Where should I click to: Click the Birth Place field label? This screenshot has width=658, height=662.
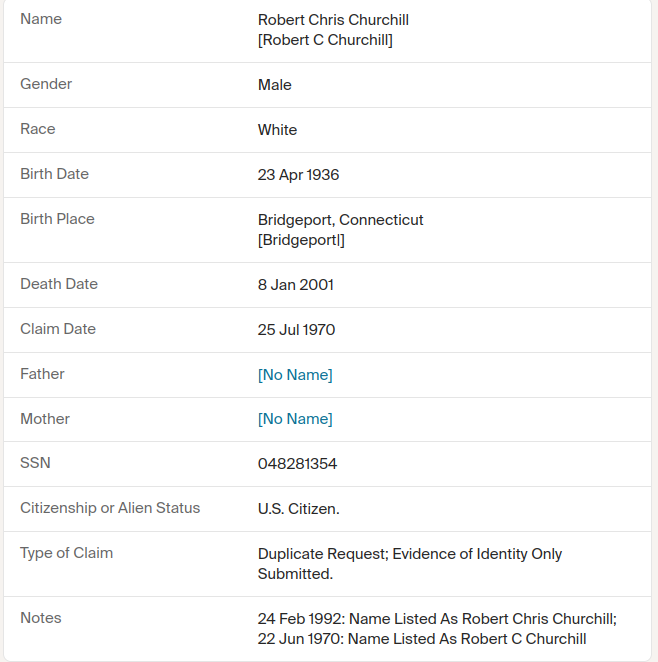(57, 219)
